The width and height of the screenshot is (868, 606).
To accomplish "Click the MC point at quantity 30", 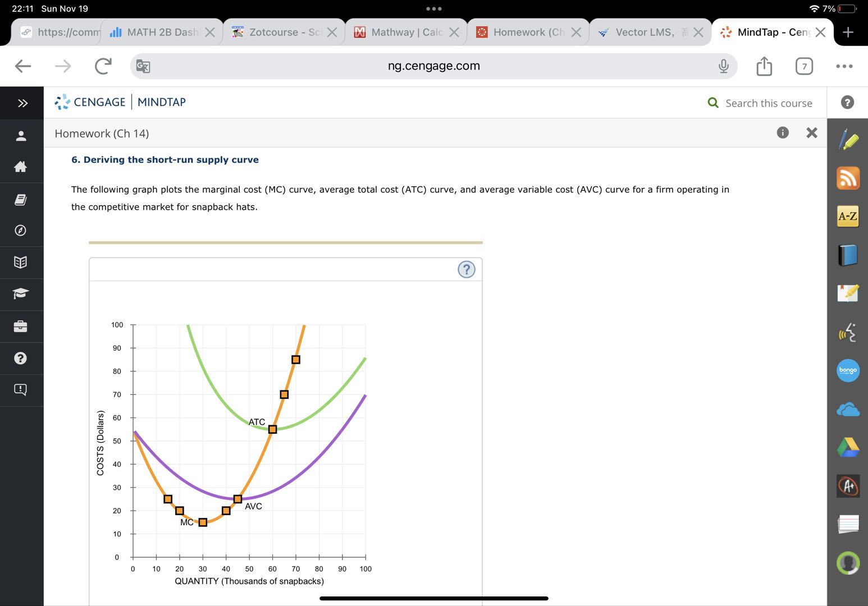I will tap(203, 522).
